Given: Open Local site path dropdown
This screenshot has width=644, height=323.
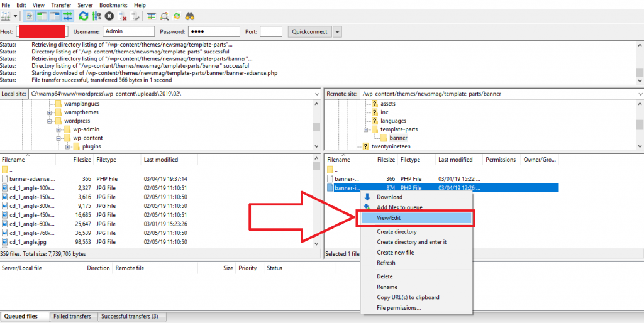Looking at the screenshot, I should pyautogui.click(x=317, y=94).
